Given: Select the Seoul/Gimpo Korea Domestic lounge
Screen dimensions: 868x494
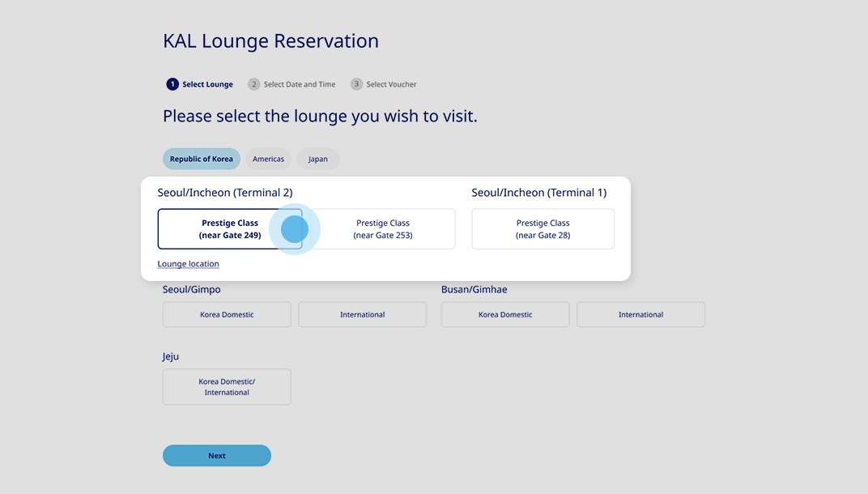Looking at the screenshot, I should [226, 314].
